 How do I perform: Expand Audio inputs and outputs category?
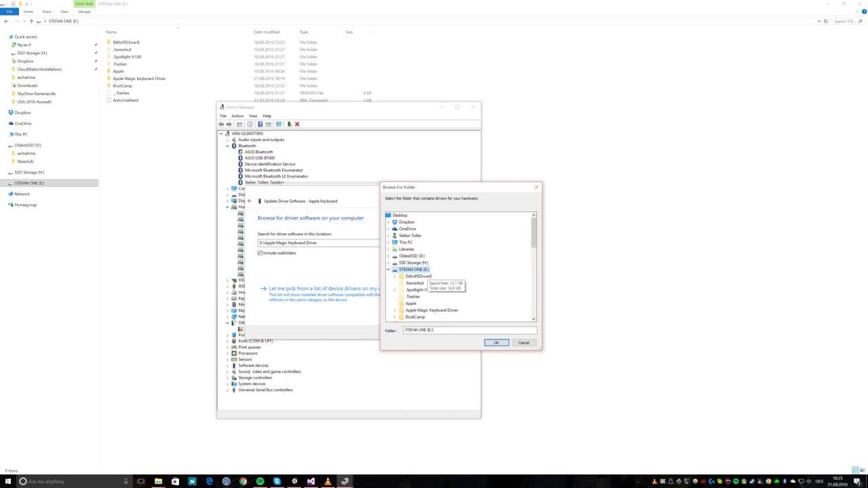pyautogui.click(x=228, y=140)
